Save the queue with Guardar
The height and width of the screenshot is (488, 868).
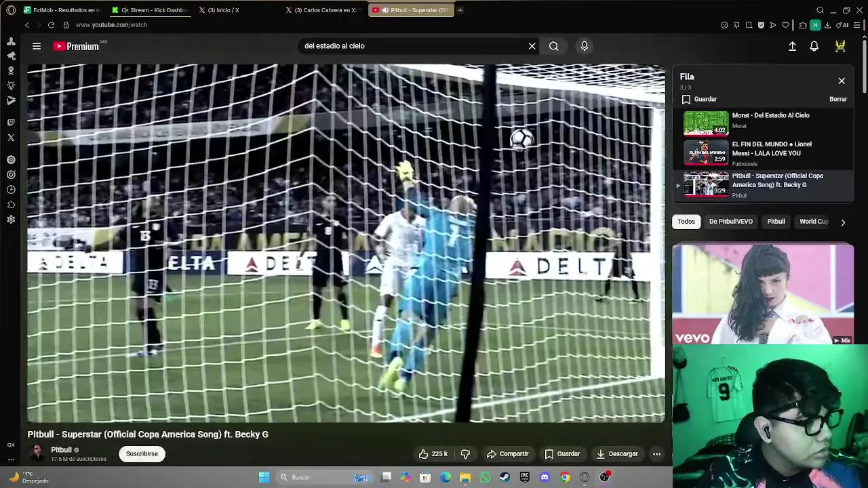click(699, 99)
